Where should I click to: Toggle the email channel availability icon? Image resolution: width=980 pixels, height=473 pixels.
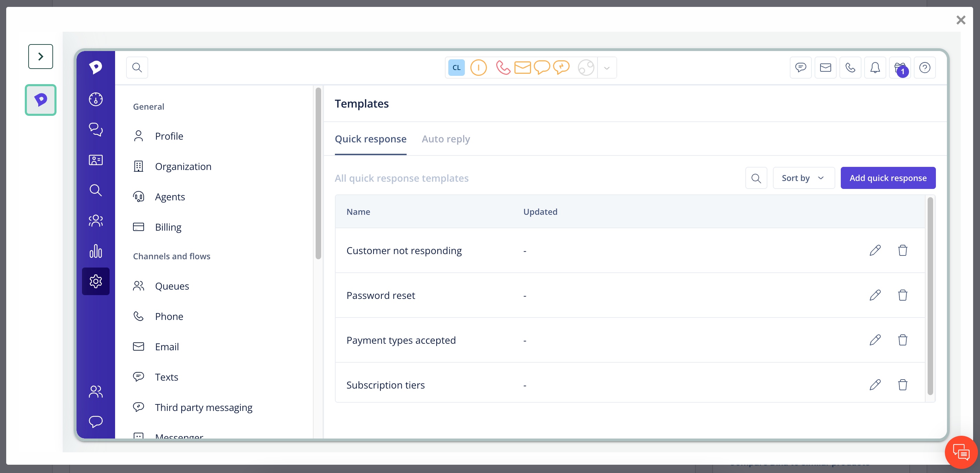(522, 68)
